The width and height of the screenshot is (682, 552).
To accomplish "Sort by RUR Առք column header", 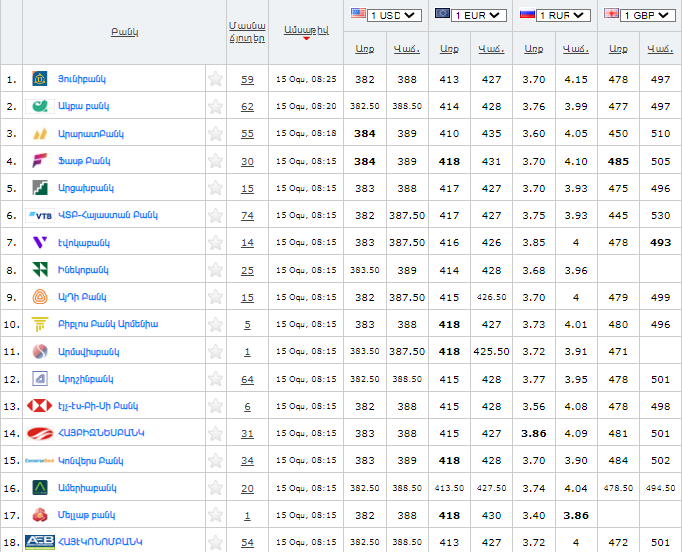I will click(534, 49).
